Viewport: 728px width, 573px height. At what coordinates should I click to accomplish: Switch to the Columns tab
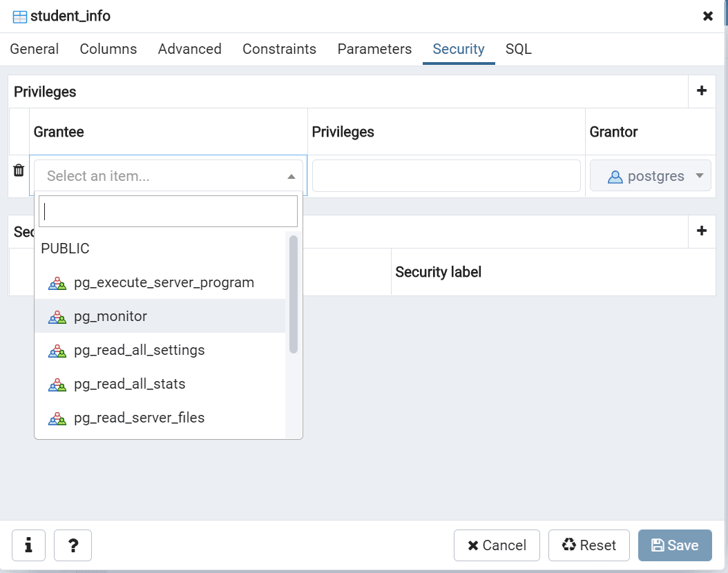[108, 49]
